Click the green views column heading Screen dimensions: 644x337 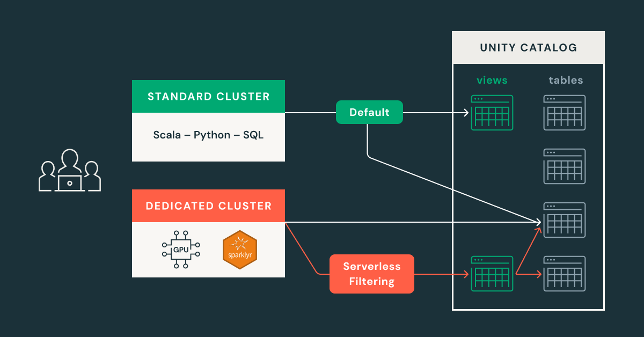[x=492, y=80]
